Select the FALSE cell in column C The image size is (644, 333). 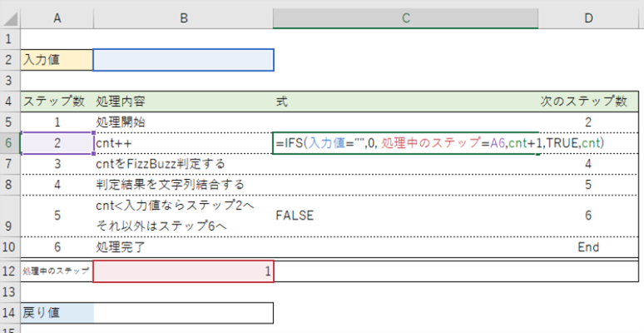(x=405, y=216)
